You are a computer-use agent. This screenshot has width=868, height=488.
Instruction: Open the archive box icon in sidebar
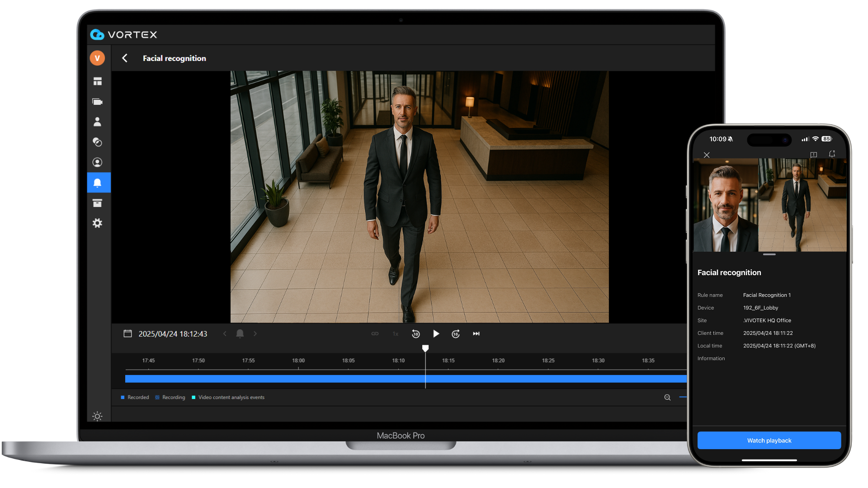(97, 203)
